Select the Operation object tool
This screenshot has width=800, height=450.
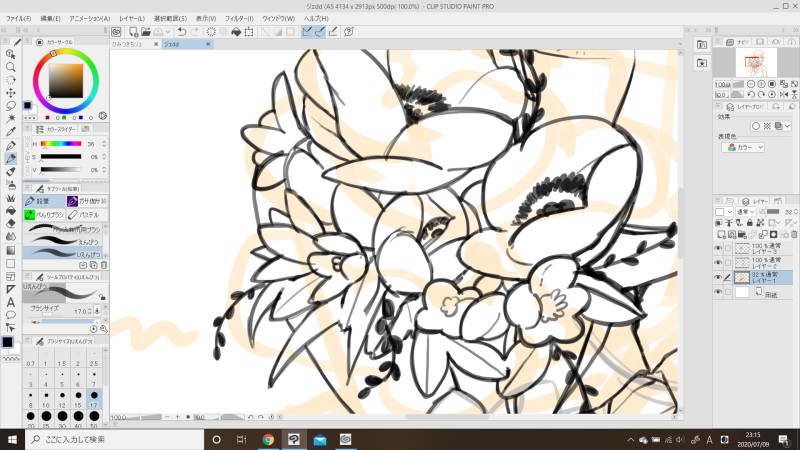point(10,54)
